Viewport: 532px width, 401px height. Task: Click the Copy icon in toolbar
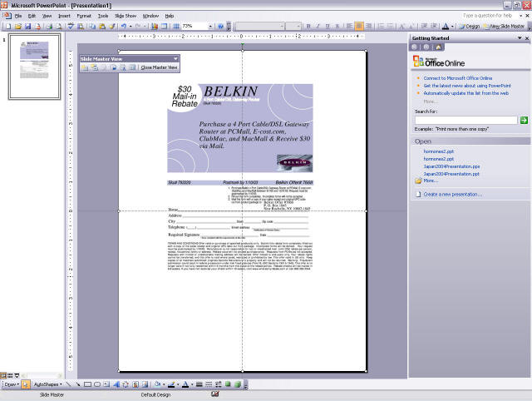pyautogui.click(x=92, y=26)
